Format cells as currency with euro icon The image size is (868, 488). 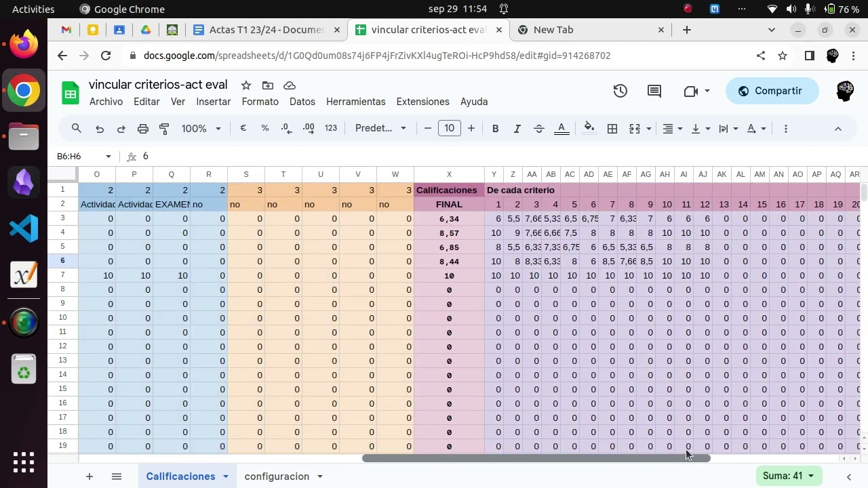click(243, 128)
